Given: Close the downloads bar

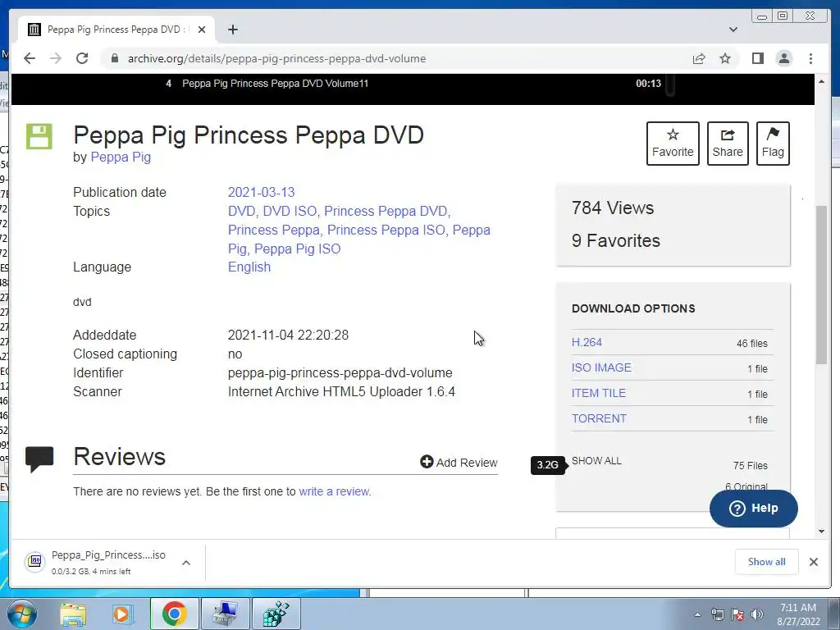Looking at the screenshot, I should [x=813, y=561].
